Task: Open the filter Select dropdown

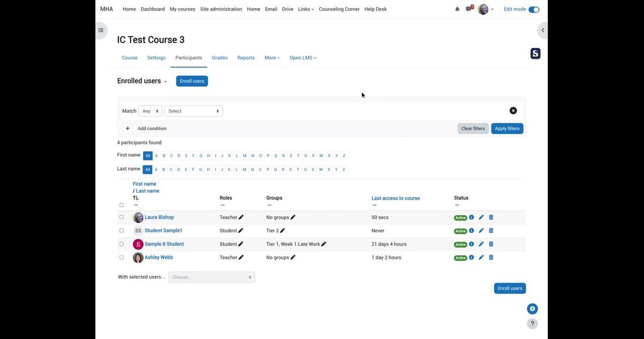Action: click(193, 111)
